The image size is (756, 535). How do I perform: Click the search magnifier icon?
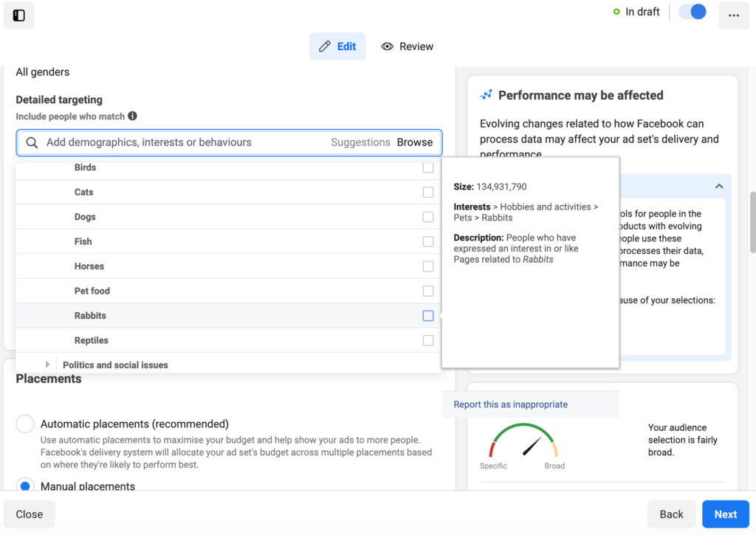(x=32, y=142)
